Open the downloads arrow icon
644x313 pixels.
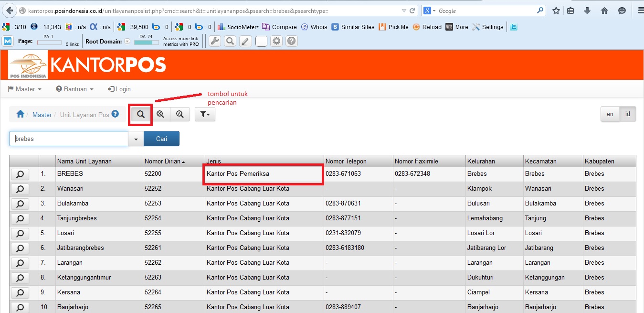tap(587, 11)
